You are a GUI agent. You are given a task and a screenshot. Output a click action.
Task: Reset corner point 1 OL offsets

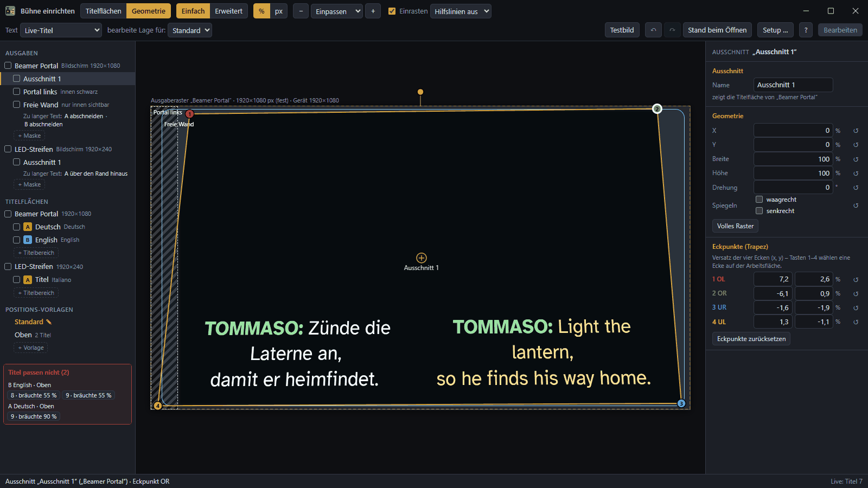point(856,280)
